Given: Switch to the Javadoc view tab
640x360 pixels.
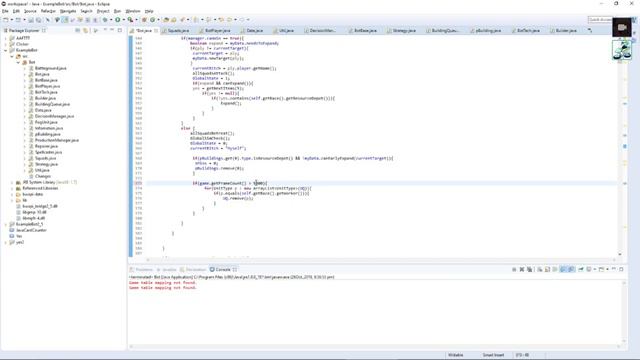Looking at the screenshot, I should [167, 270].
